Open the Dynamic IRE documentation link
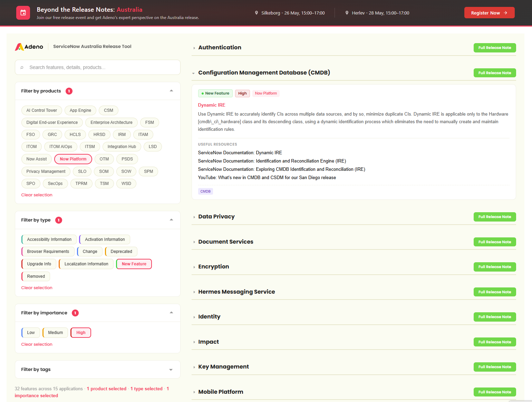Viewport: 532px width, 402px height. 240,153
